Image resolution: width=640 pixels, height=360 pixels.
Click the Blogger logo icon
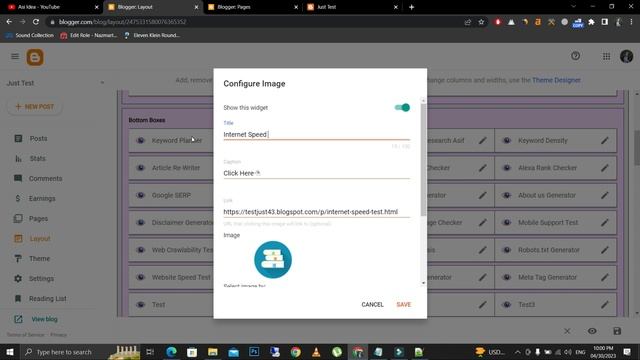(35, 57)
